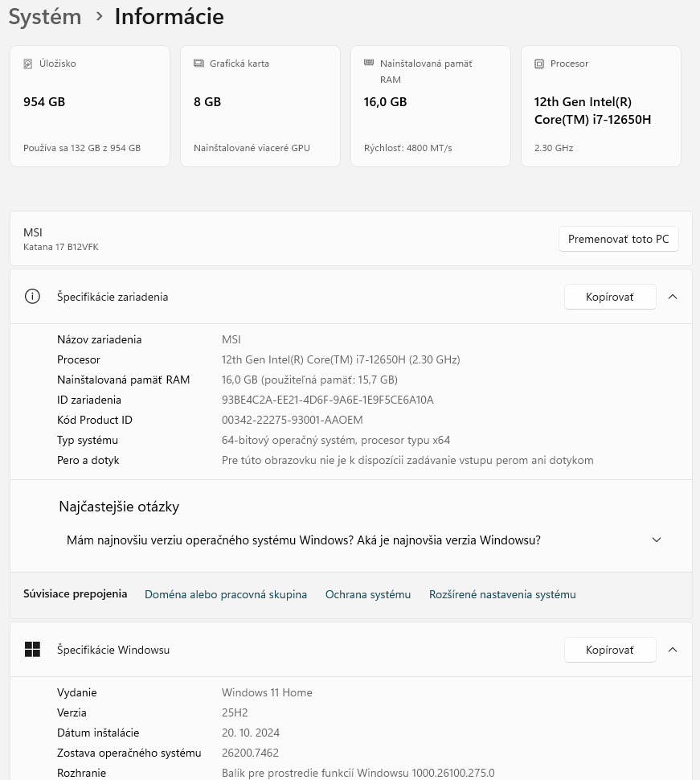Screen dimensions: 700x780
Task: Copy the Windows specifications
Action: 609,650
